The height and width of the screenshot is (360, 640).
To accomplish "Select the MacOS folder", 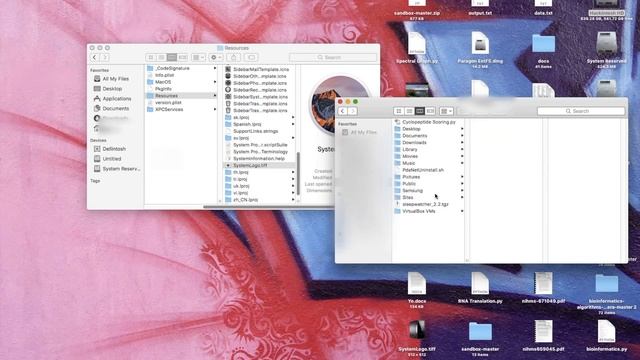I will point(163,82).
